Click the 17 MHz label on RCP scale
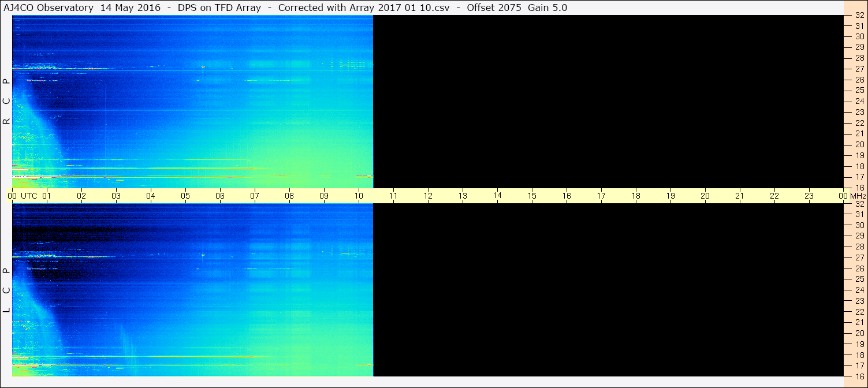Screen dimensions: 868x388 click(x=859, y=177)
